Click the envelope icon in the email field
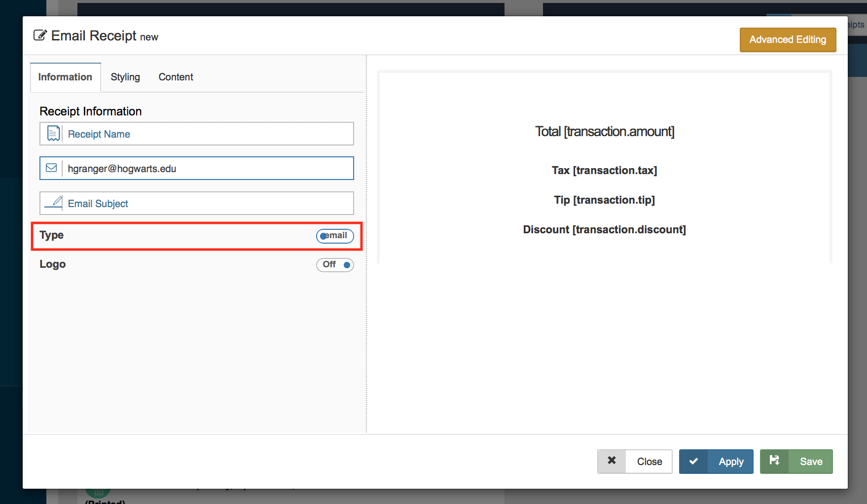This screenshot has width=867, height=504. pos(51,168)
